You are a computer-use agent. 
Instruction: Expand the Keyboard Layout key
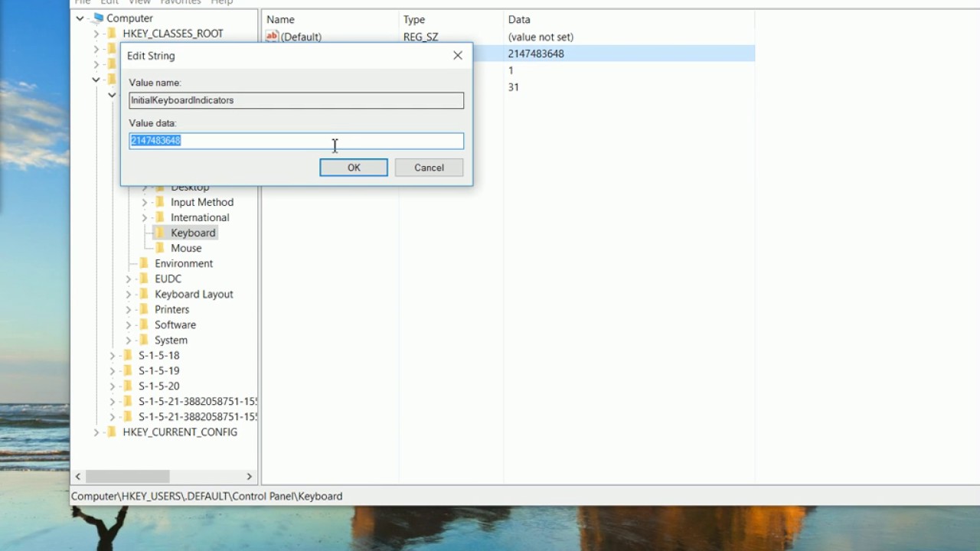128,294
